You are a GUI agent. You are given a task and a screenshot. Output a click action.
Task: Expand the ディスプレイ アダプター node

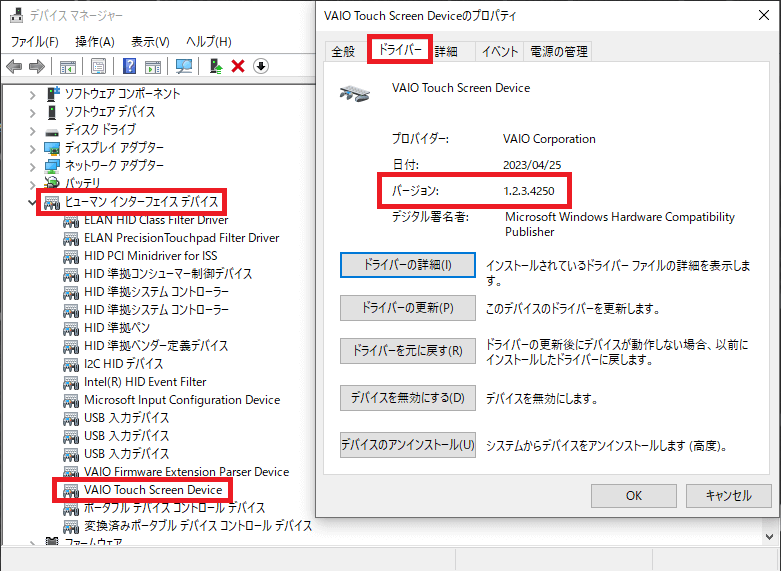click(x=32, y=149)
